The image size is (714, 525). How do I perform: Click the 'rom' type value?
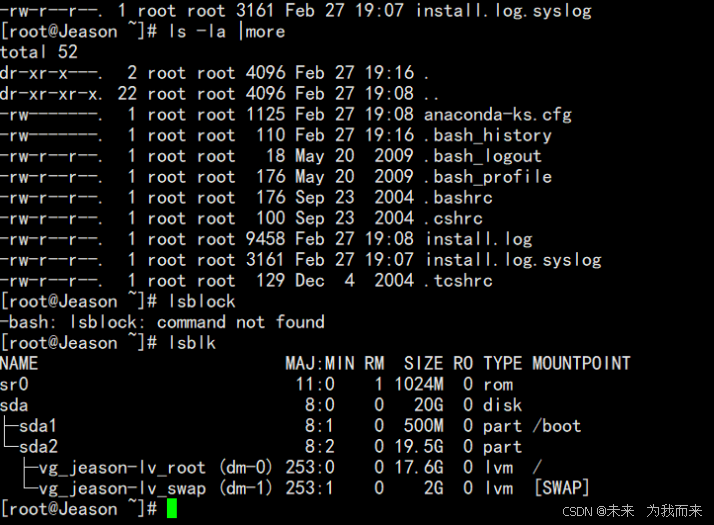[498, 384]
